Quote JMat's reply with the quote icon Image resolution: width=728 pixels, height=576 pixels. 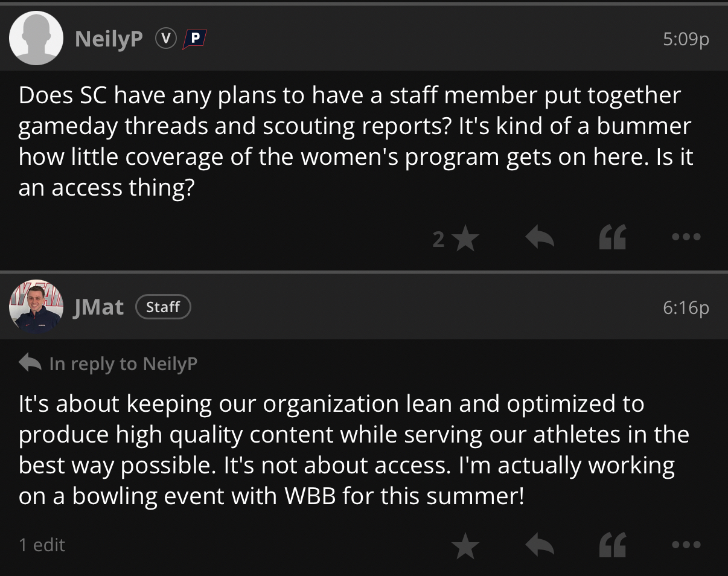click(612, 545)
